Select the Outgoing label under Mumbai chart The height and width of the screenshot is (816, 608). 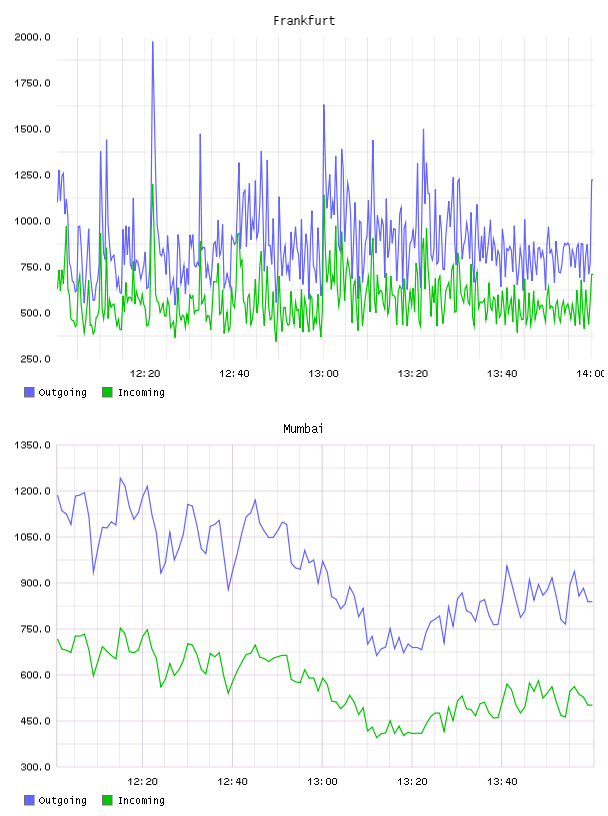pos(62,800)
